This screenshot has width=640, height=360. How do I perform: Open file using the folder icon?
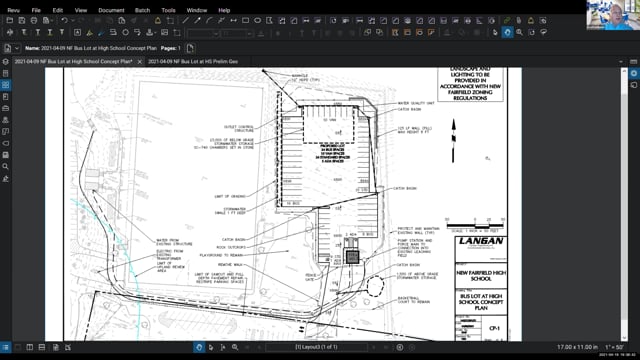(9, 20)
